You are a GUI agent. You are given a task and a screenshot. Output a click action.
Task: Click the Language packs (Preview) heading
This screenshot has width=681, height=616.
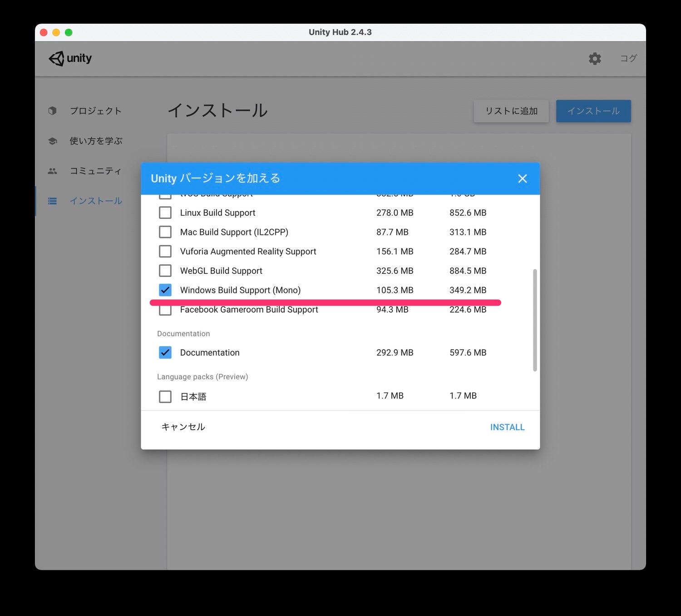pyautogui.click(x=202, y=377)
